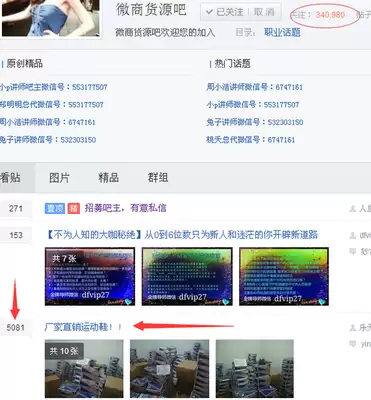Viewport: 371px width, 400px height.
Task: Switch to the 群组 tab
Action: coord(158,178)
